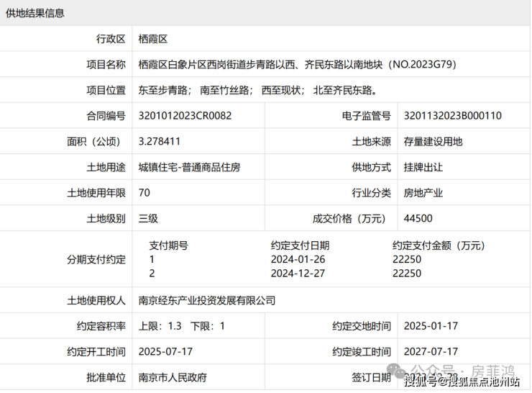
Task: Click the transaction price 44500
Action: (x=418, y=219)
